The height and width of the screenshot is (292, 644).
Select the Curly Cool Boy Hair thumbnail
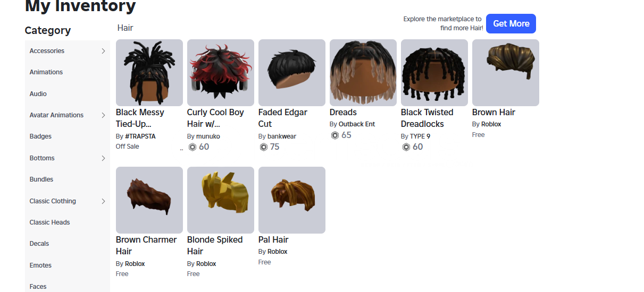[x=221, y=73]
